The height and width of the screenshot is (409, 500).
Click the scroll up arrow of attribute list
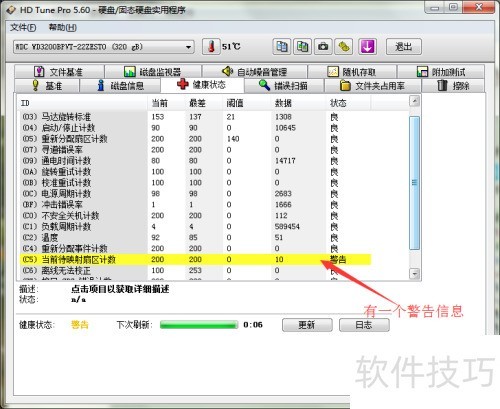click(414, 101)
